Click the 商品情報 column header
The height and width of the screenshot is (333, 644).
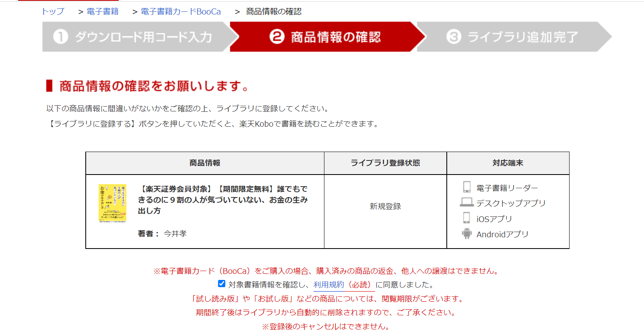[205, 163]
